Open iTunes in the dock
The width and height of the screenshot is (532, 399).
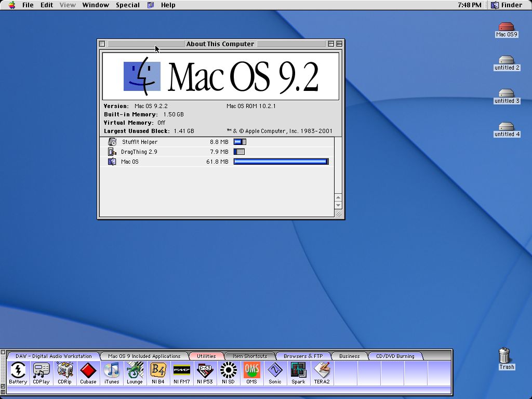(x=112, y=370)
